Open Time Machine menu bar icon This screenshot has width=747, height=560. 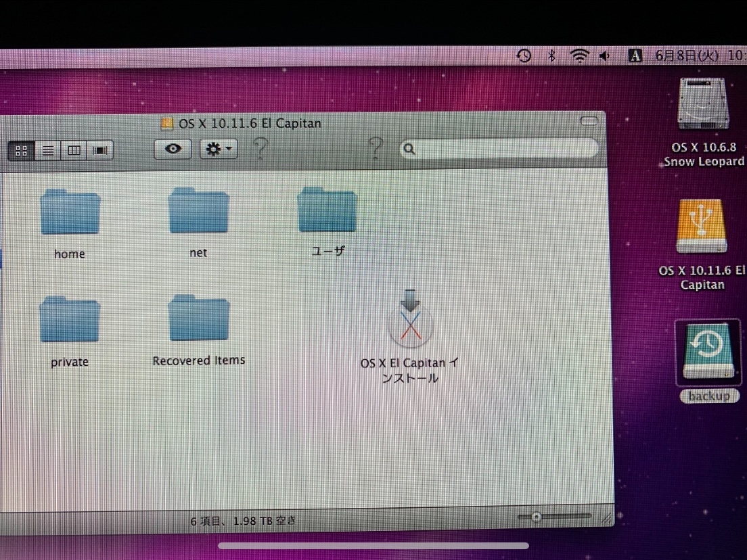(x=524, y=55)
